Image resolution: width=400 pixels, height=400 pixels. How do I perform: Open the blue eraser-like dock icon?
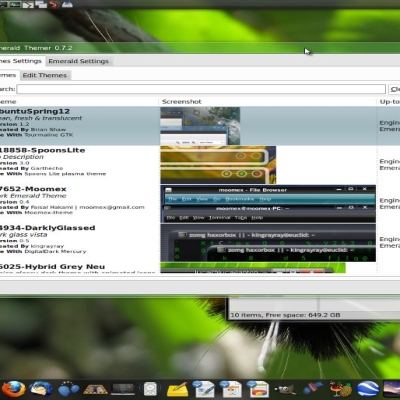(313, 389)
